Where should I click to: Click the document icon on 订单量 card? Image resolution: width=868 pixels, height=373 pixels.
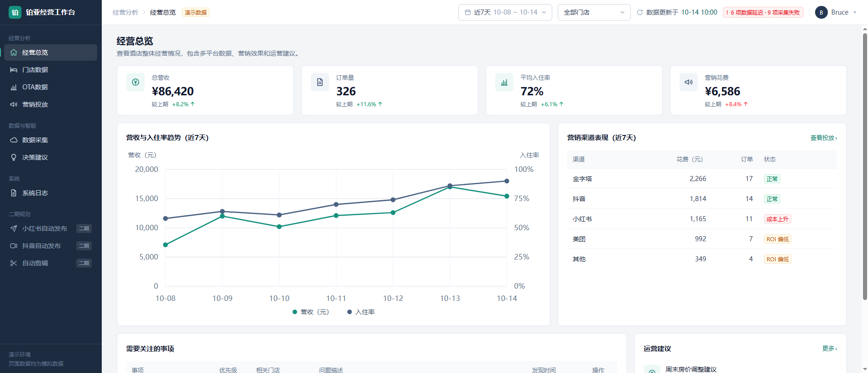pos(320,82)
